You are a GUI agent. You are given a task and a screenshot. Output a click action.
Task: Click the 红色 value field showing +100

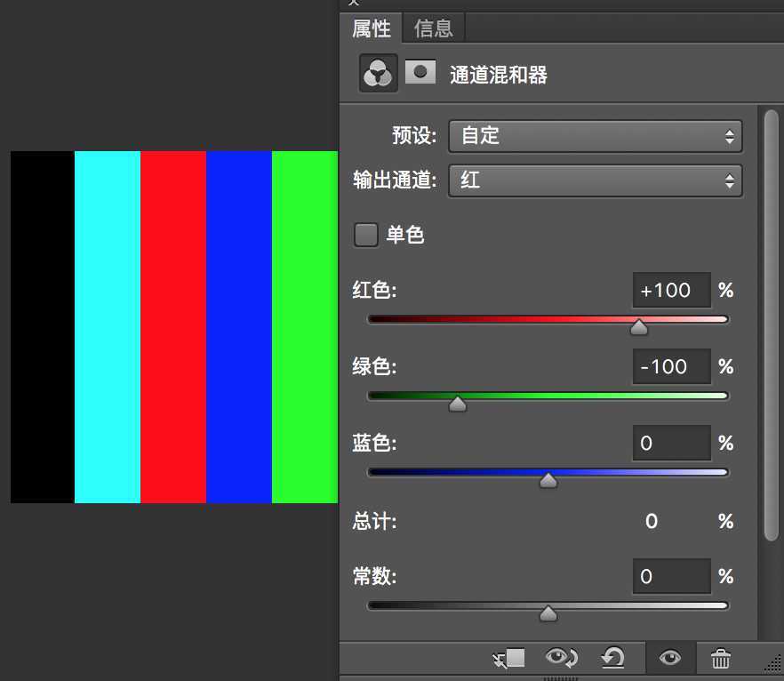[671, 290]
